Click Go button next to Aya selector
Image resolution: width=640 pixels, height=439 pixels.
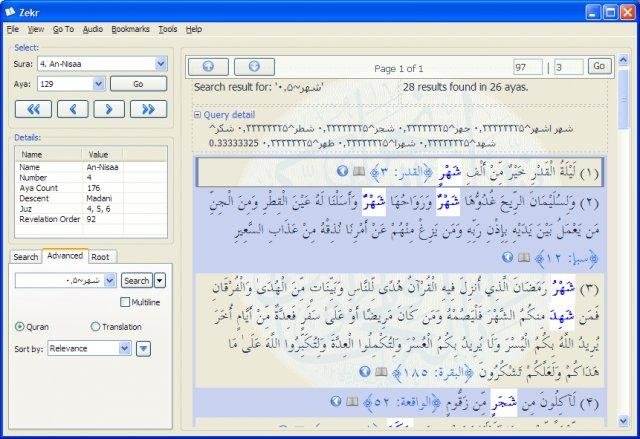point(138,84)
